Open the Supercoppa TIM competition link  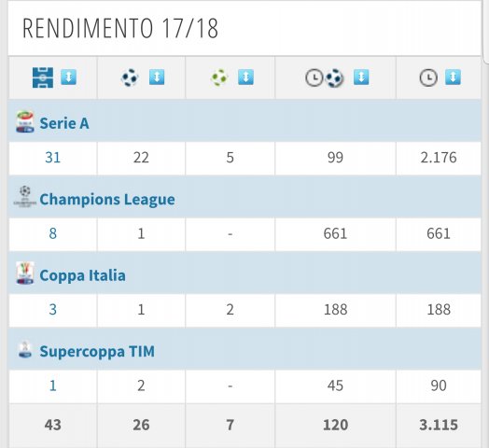[x=97, y=352]
